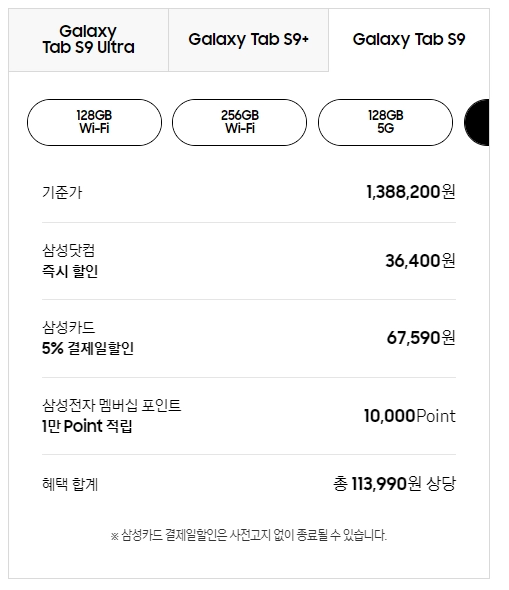The width and height of the screenshot is (509, 590).
Task: Click the 1,388,200원 base price
Action: click(x=411, y=192)
